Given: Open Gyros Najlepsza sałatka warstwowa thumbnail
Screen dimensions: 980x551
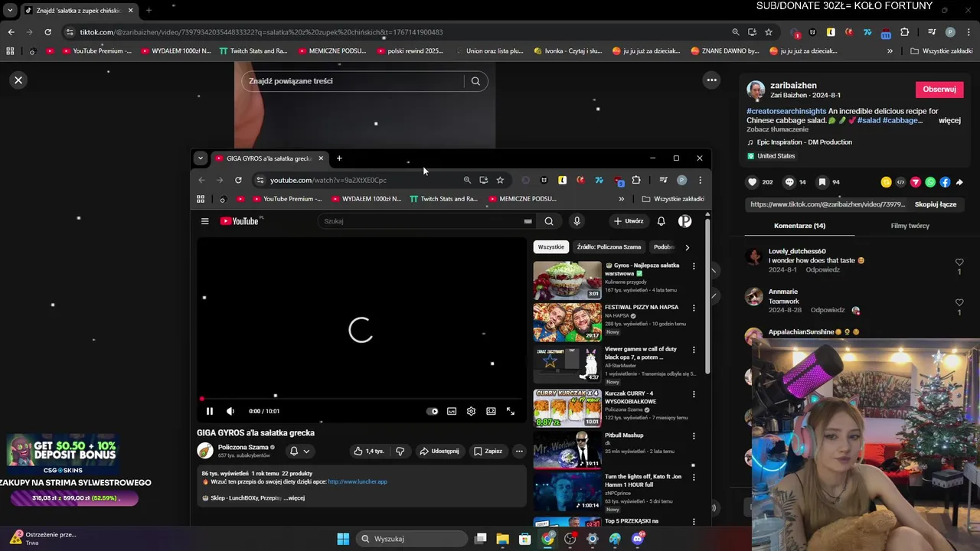Looking at the screenshot, I should (567, 280).
